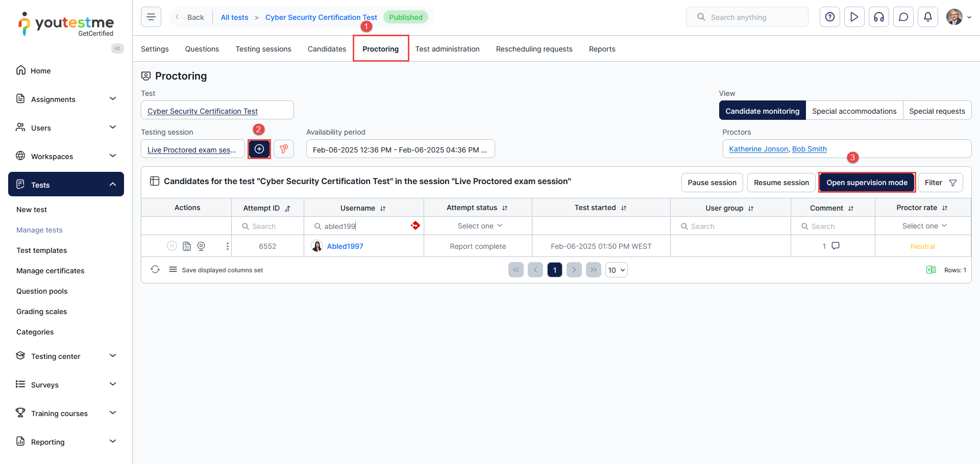
Task: Switch view to Special accommodations
Action: point(854,111)
